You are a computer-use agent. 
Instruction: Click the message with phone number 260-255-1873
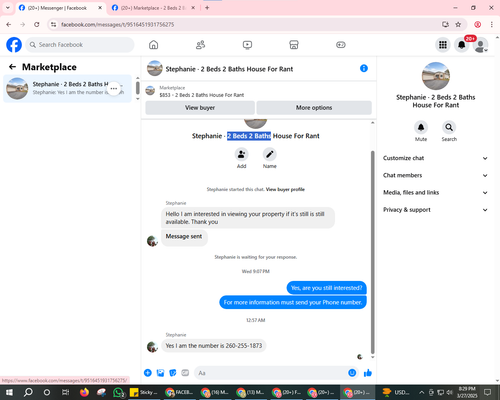click(214, 346)
